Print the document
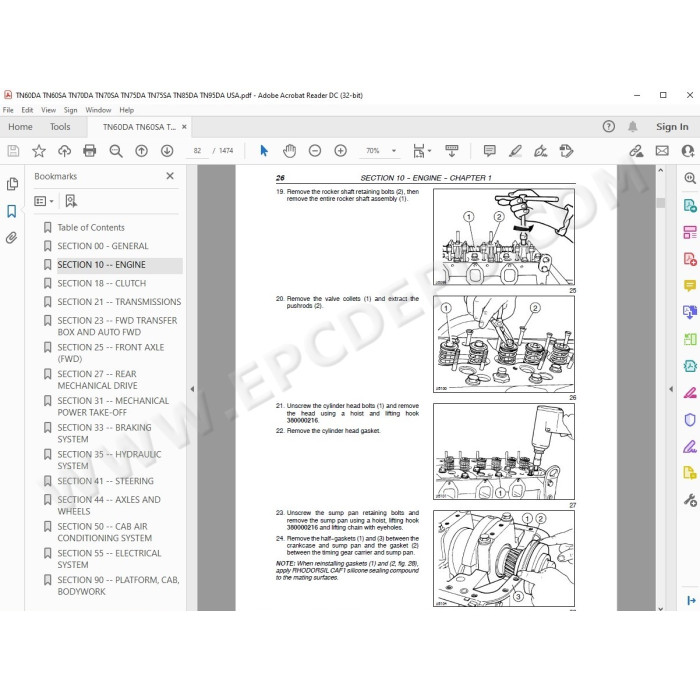This screenshot has width=700, height=700. 90,151
